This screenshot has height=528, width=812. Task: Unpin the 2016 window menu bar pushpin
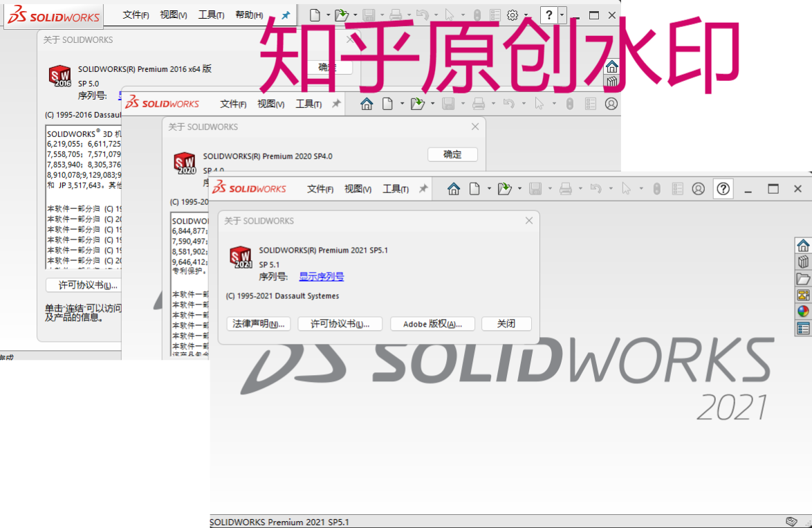tap(286, 15)
